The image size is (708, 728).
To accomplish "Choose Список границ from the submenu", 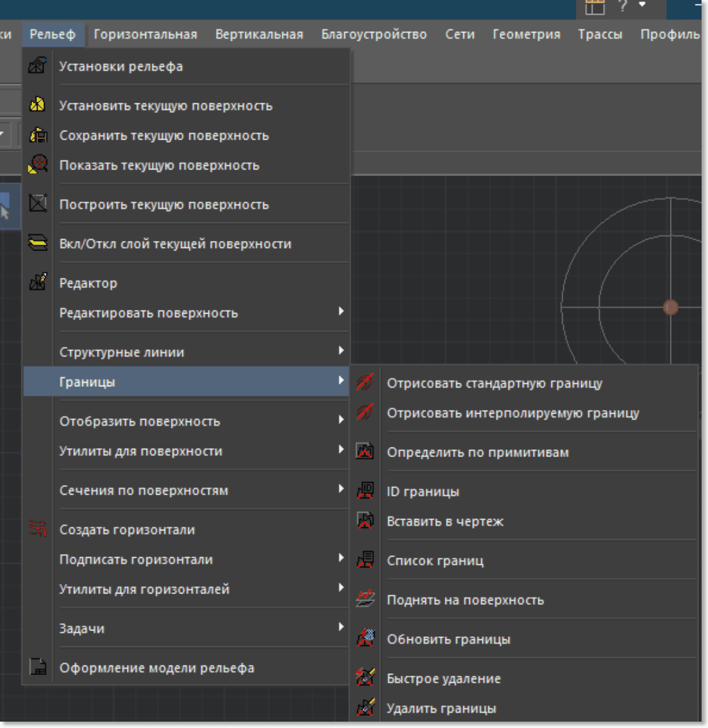I will pos(435,560).
